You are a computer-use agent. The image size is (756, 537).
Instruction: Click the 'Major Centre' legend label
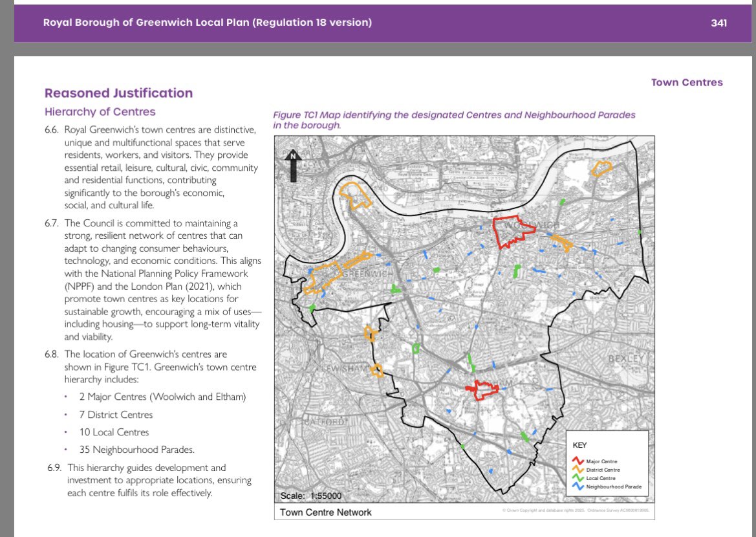[x=601, y=462]
